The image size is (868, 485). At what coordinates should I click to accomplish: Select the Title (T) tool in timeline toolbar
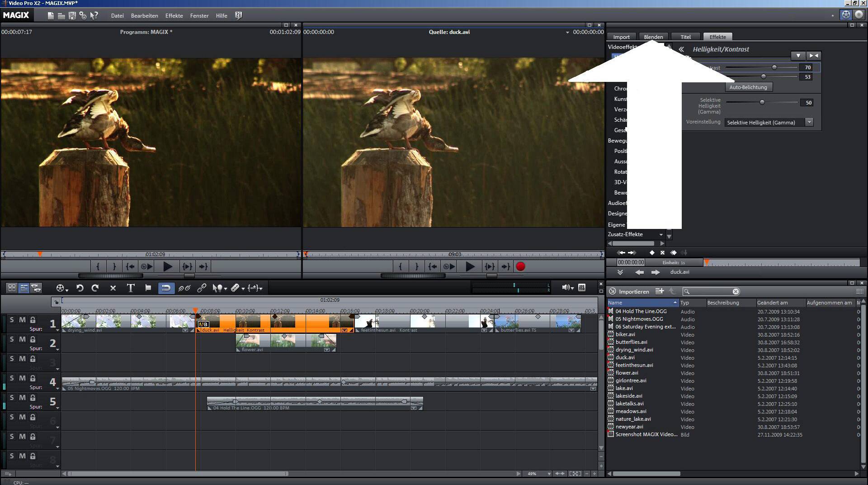pos(131,288)
